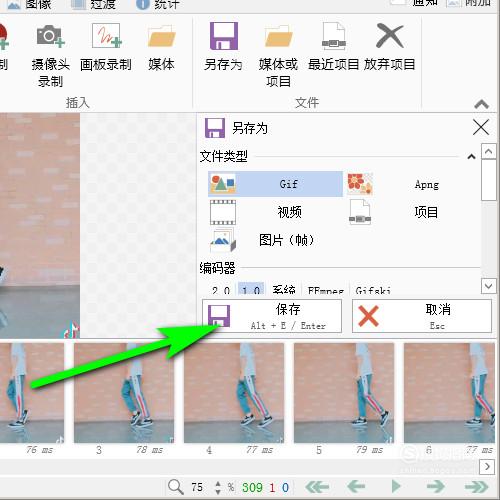Click the zoom magnifier icon
This screenshot has height=500, width=500.
tap(176, 487)
